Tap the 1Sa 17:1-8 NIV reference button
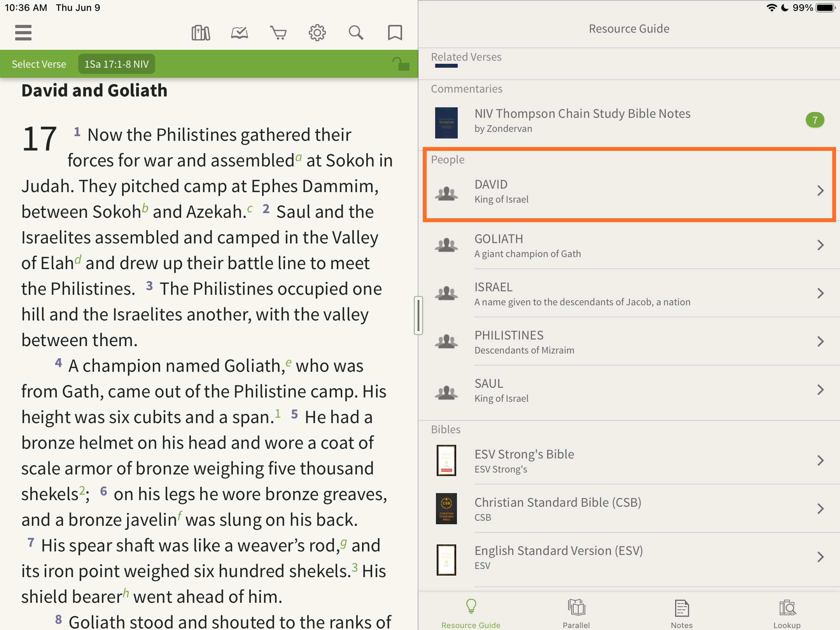840x630 pixels. (x=117, y=64)
